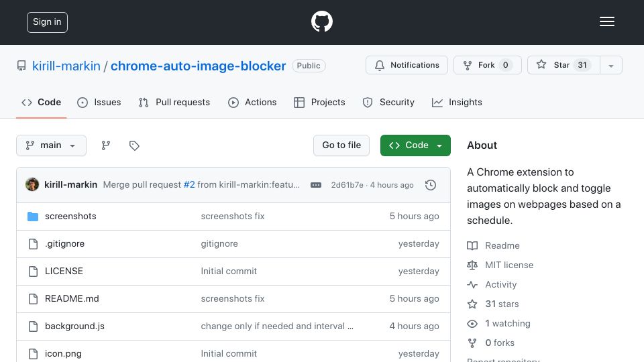
Task: Click the screenshots folder icon
Action: (x=33, y=217)
